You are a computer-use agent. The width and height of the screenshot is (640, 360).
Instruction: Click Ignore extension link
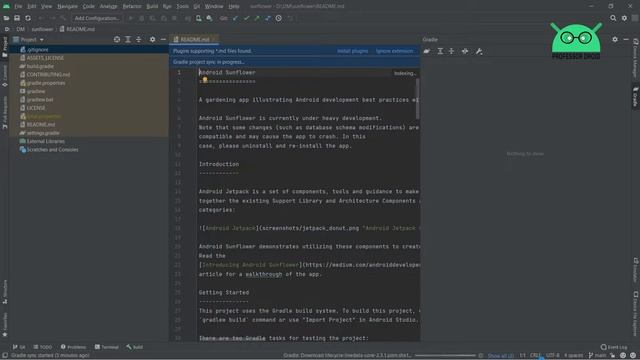[395, 51]
